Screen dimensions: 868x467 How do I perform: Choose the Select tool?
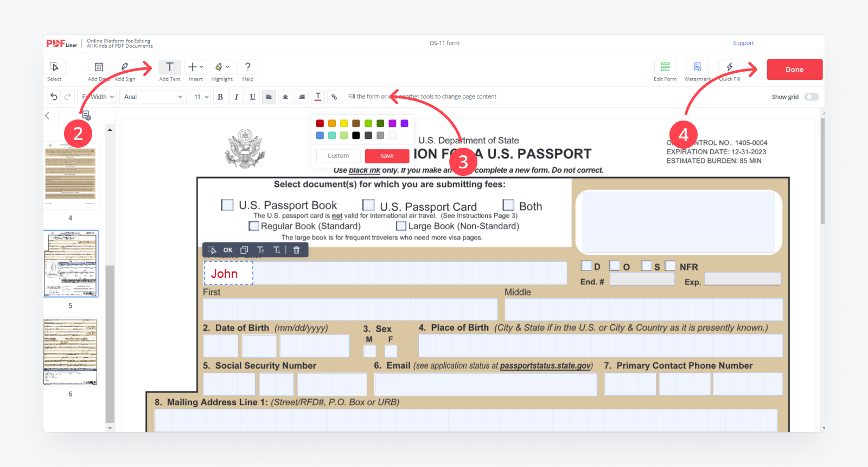54,67
